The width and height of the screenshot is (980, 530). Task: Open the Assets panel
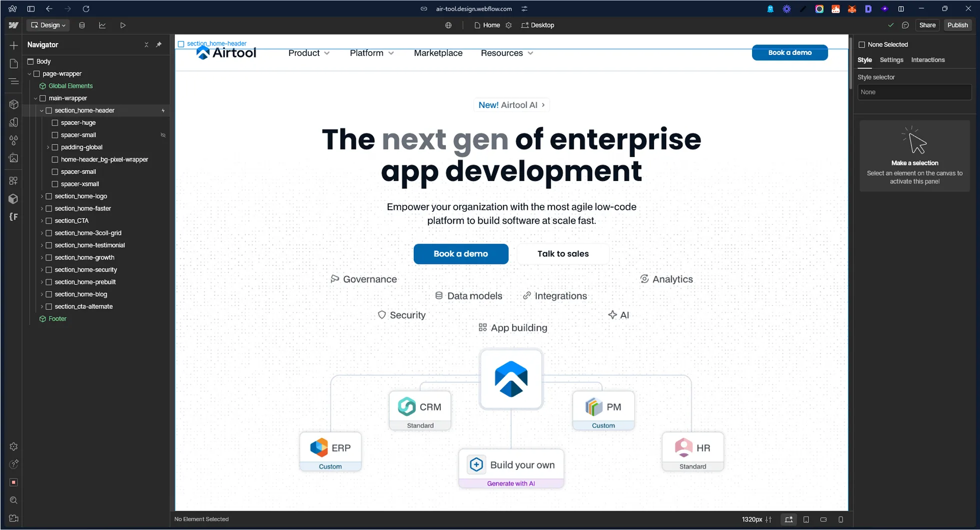tap(13, 158)
